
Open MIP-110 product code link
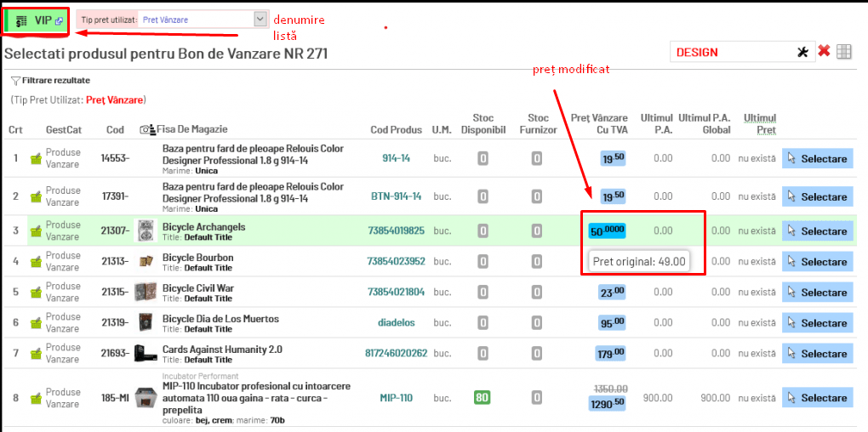click(x=396, y=398)
